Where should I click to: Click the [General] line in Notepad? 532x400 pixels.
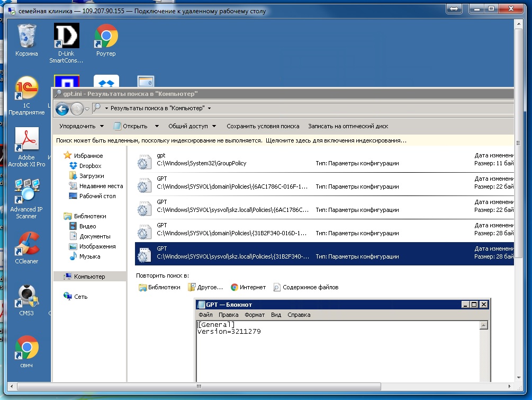point(216,325)
